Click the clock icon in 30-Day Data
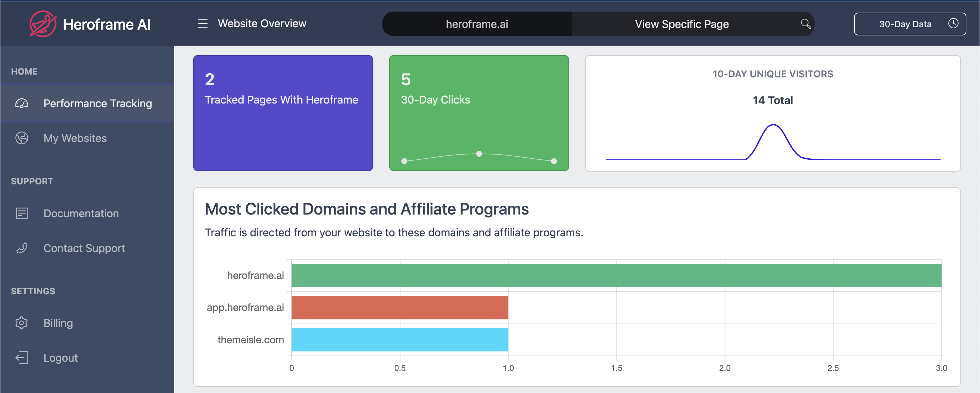 point(953,23)
